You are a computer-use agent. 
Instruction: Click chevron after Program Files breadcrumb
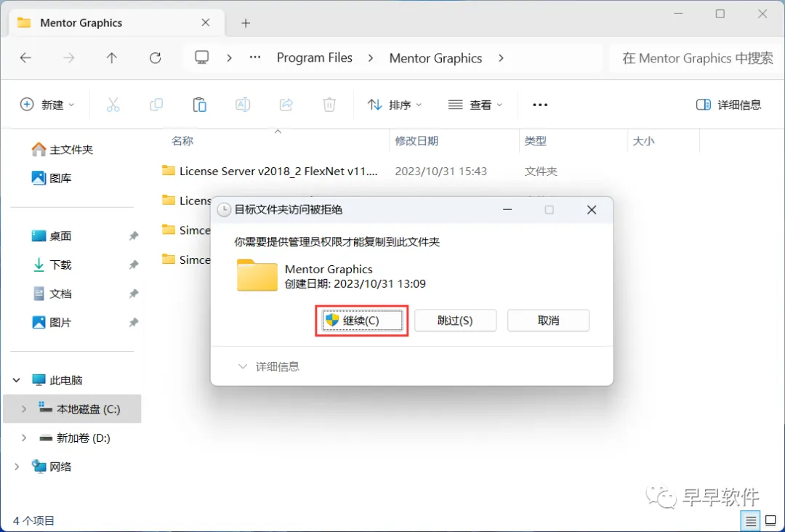click(371, 58)
